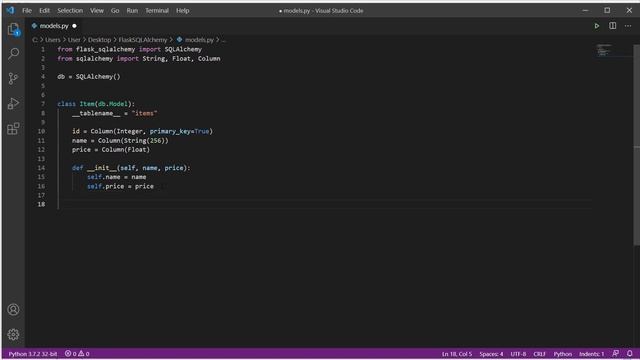Viewport: 640px width, 360px height.
Task: Change language mode Python
Action: [562, 353]
